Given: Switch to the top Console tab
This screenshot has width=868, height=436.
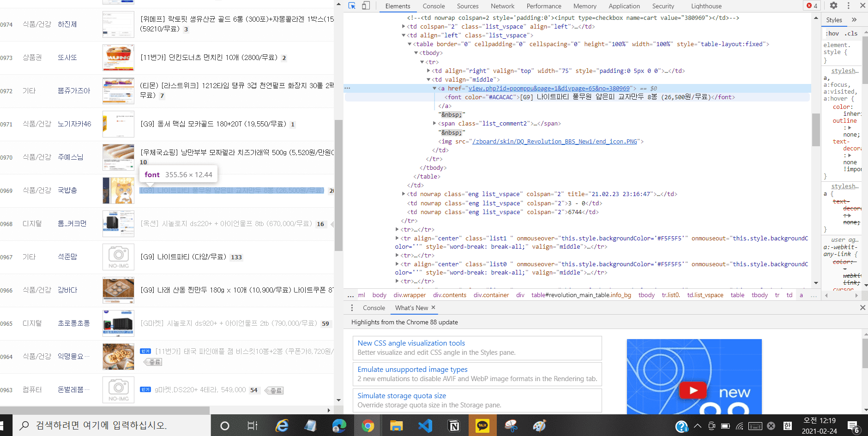Looking at the screenshot, I should coord(434,6).
